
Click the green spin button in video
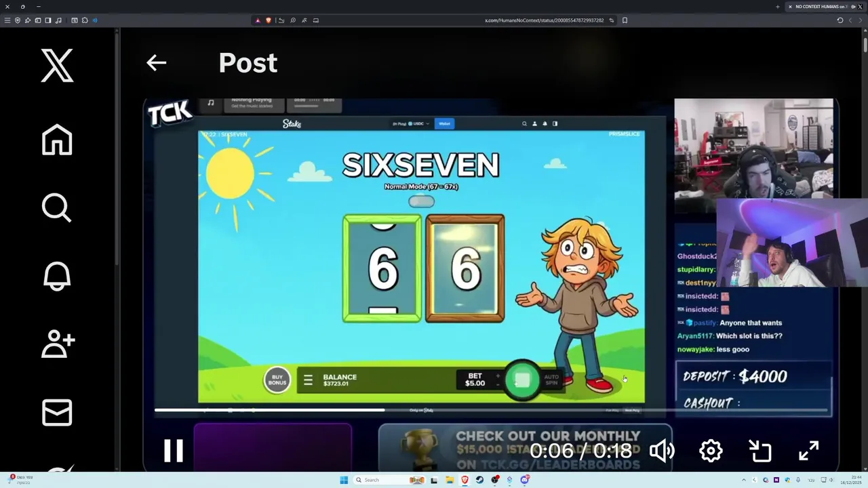pos(522,380)
